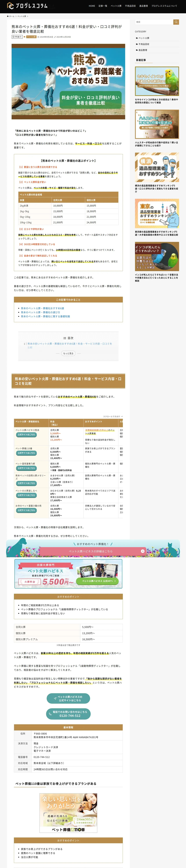Jump to 熊本のペット火葬・葬儀社の選び方 anchor link

pos(41,312)
